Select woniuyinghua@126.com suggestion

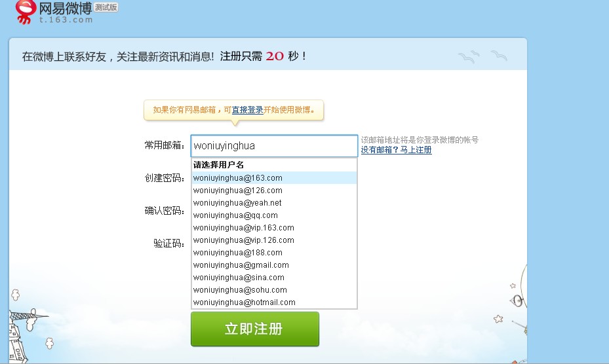pyautogui.click(x=274, y=190)
